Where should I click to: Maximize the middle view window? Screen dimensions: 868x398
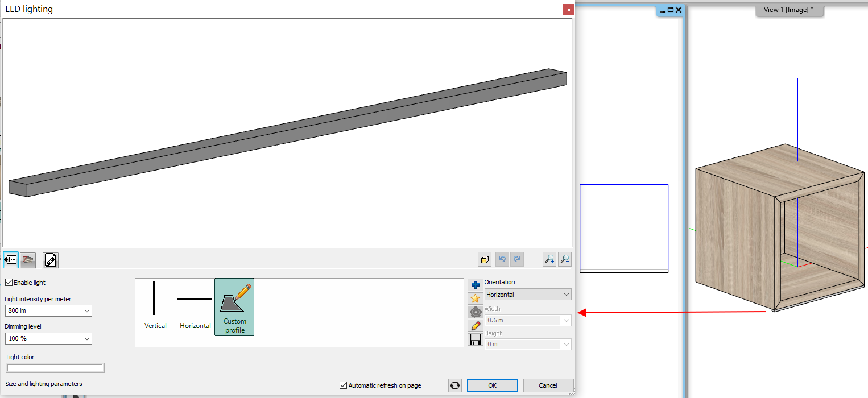tap(671, 10)
